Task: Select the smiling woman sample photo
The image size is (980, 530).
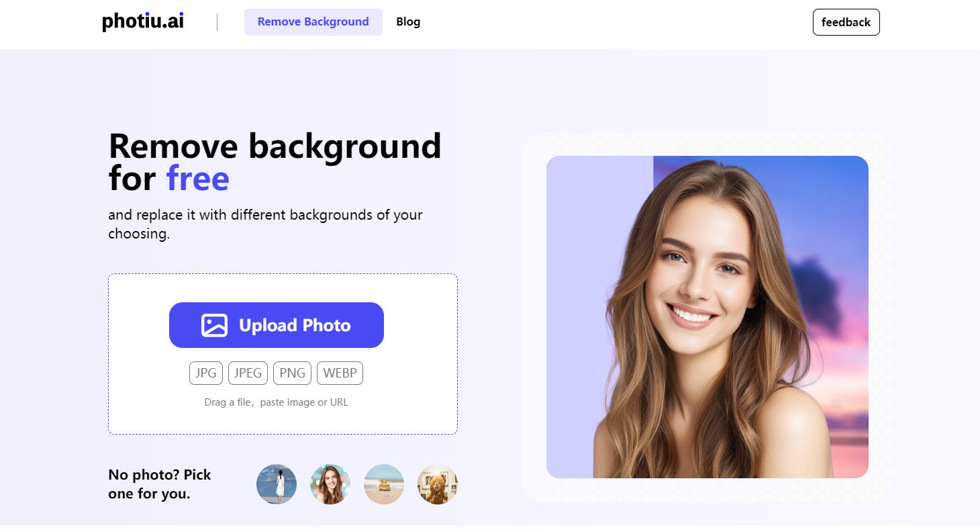Action: point(330,484)
